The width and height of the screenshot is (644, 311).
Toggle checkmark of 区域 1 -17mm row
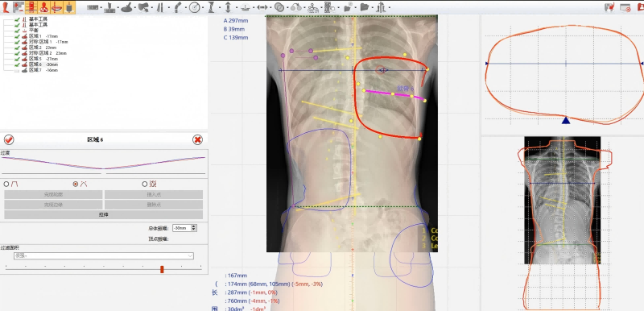[17, 36]
